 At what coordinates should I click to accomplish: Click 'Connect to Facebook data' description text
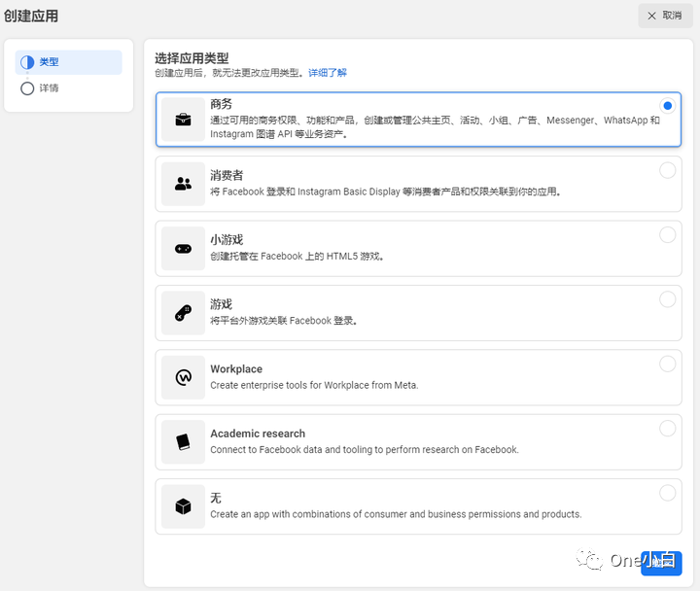click(x=365, y=449)
